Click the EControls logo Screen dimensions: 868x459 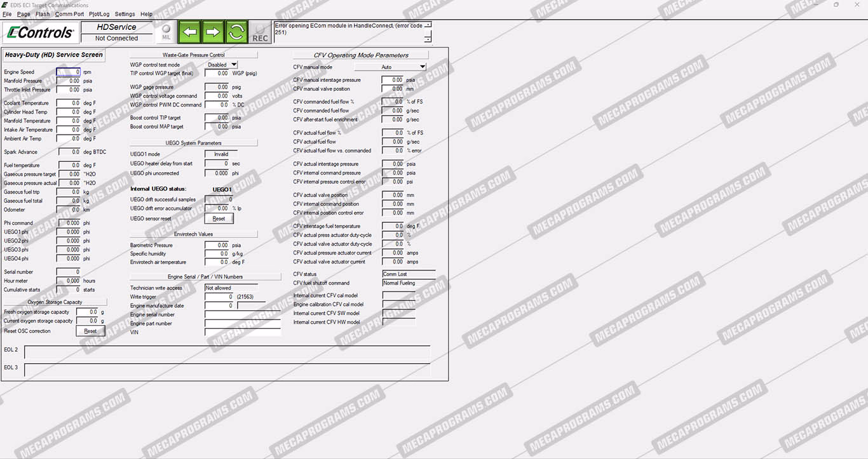pyautogui.click(x=40, y=32)
